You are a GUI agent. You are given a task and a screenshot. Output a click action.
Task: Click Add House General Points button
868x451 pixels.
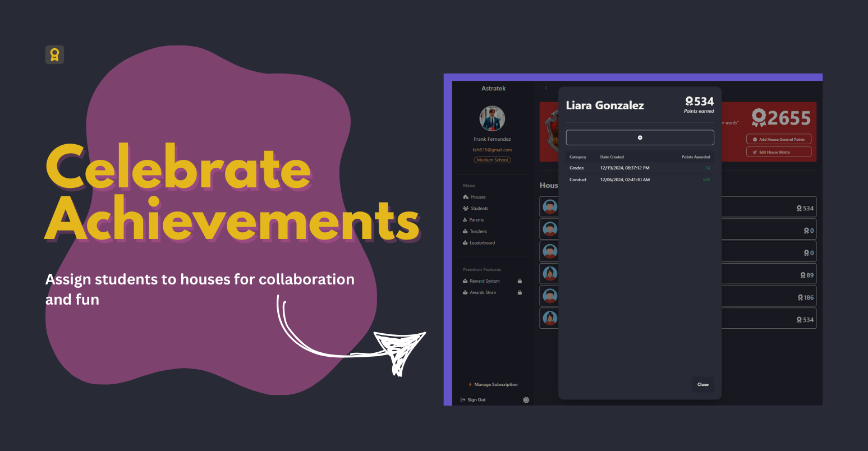[779, 139]
